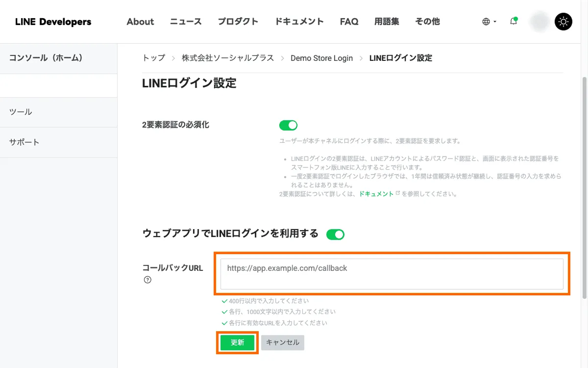Open the ドキュメント menu in header
Image resolution: width=588 pixels, height=368 pixels.
299,22
